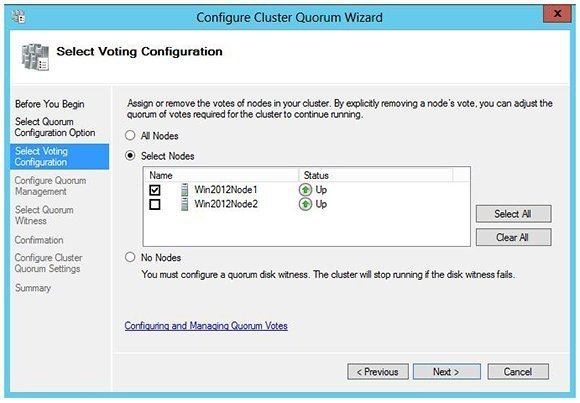Screen dimensions: 580x403
Task: Click the Win2012Node1 server icon
Action: 184,190
